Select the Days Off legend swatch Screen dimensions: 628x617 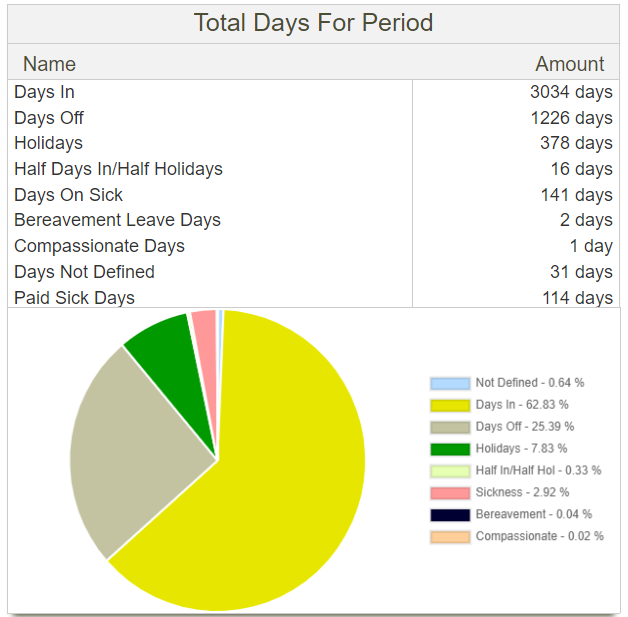coord(449,427)
